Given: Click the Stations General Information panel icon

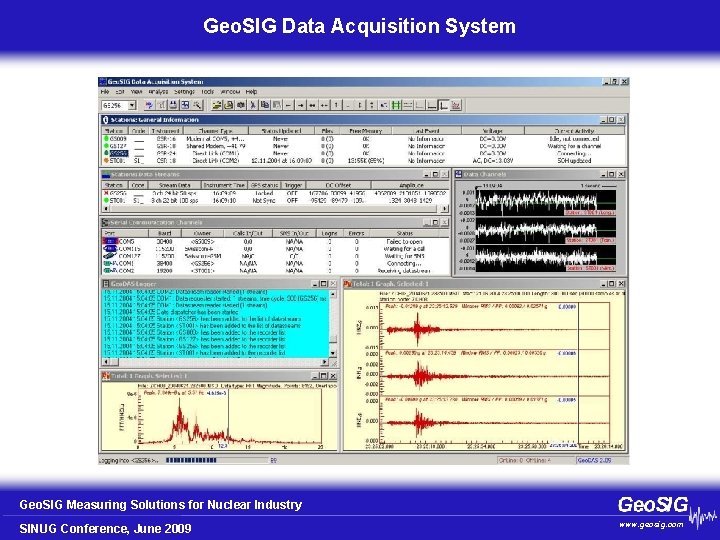Looking at the screenshot, I should pyautogui.click(x=105, y=119).
